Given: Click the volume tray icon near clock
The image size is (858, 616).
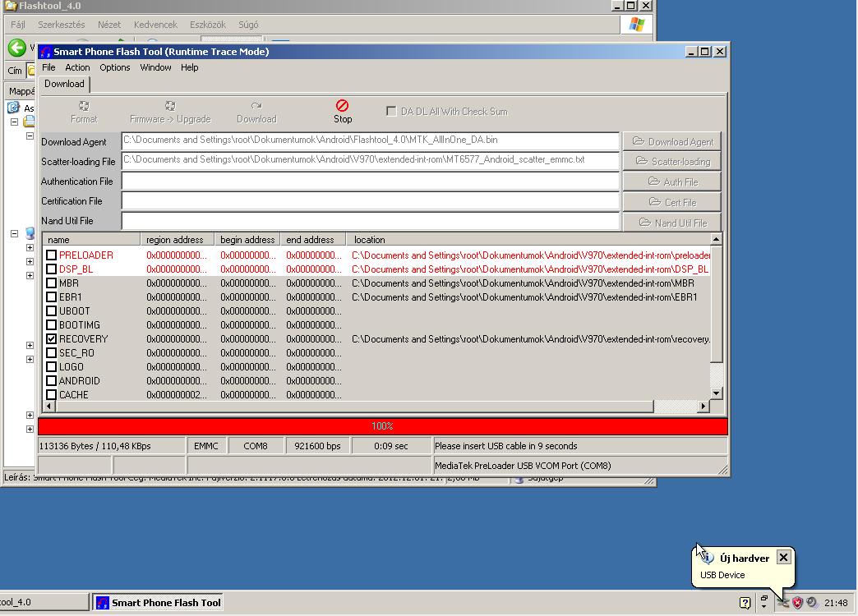Looking at the screenshot, I should [x=812, y=603].
